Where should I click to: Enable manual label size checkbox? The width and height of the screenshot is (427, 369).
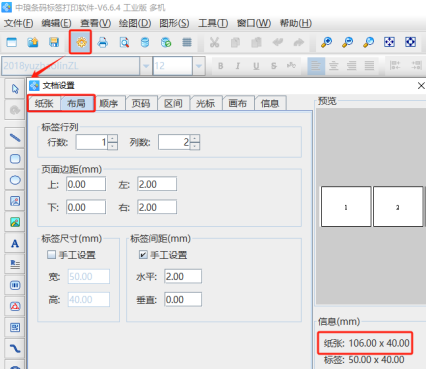(x=51, y=255)
